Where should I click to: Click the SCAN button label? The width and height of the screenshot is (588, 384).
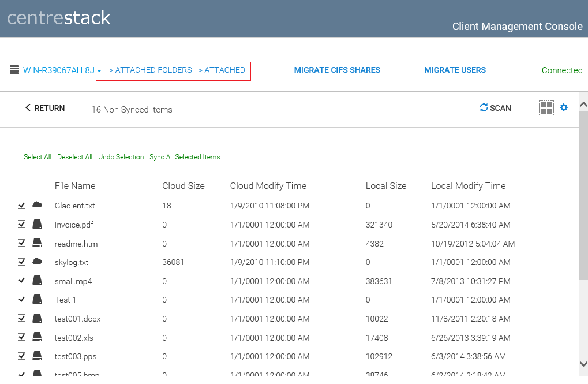coord(500,108)
